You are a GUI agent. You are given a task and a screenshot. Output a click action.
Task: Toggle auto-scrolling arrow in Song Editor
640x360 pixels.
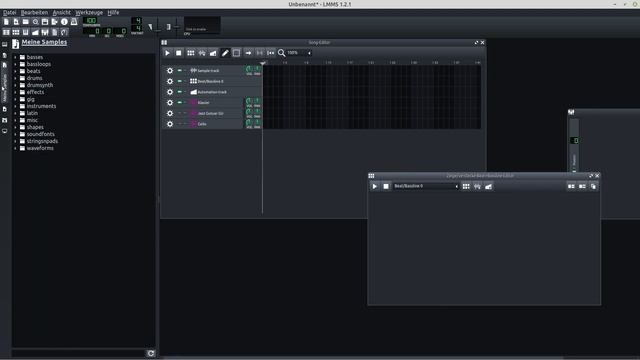click(x=248, y=53)
